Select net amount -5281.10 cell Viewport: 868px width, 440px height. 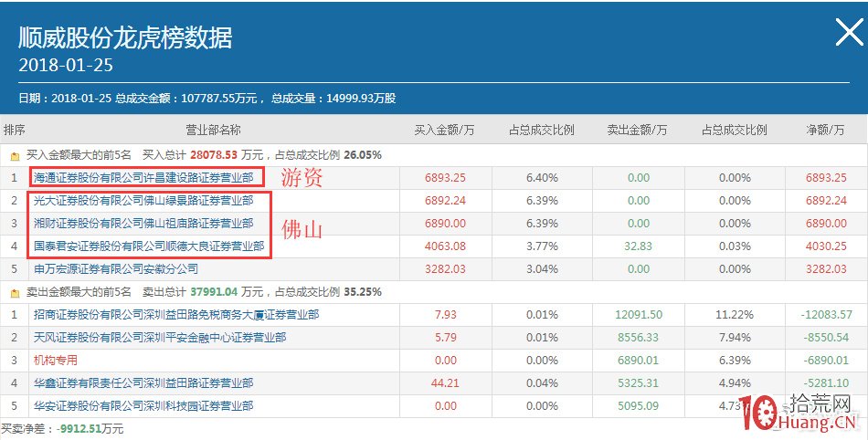pos(824,383)
